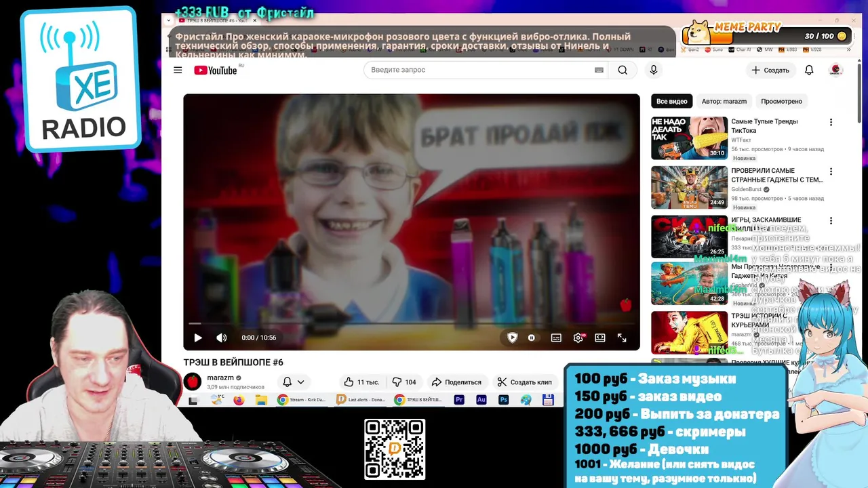Open the player settings gear
This screenshot has height=488, width=868.
(x=578, y=338)
